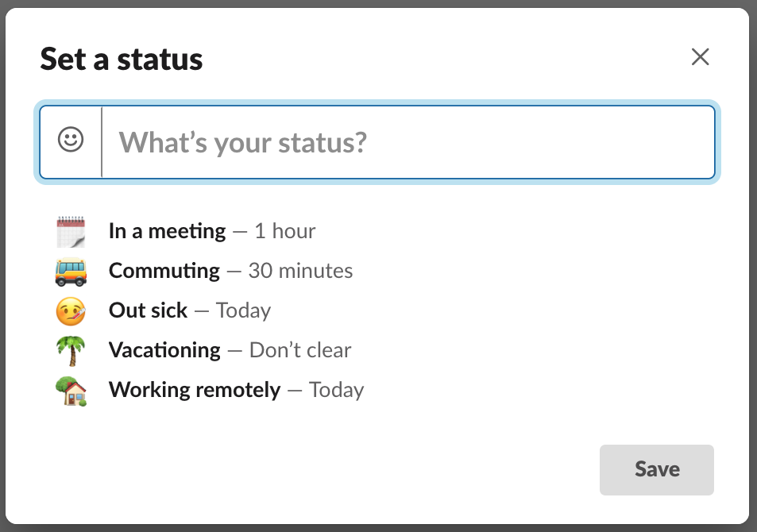Pick the Out sick status label

pyautogui.click(x=148, y=310)
